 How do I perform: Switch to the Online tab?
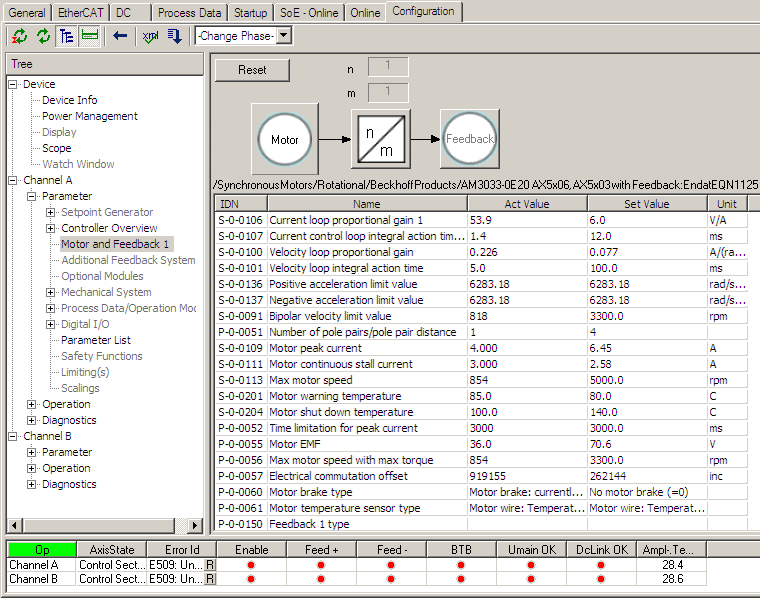(x=365, y=13)
